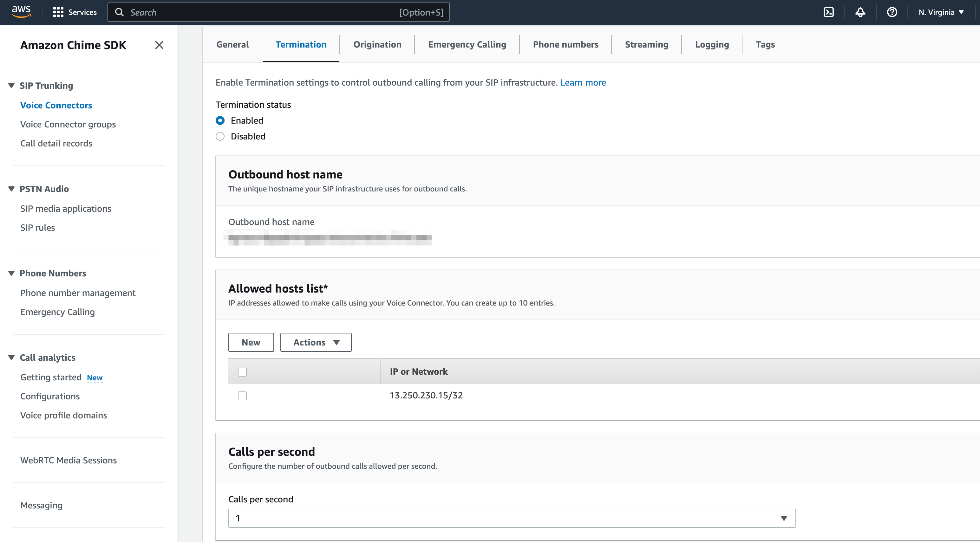Click New to add allowed host
Viewport: 980px width, 542px height.
click(x=251, y=342)
